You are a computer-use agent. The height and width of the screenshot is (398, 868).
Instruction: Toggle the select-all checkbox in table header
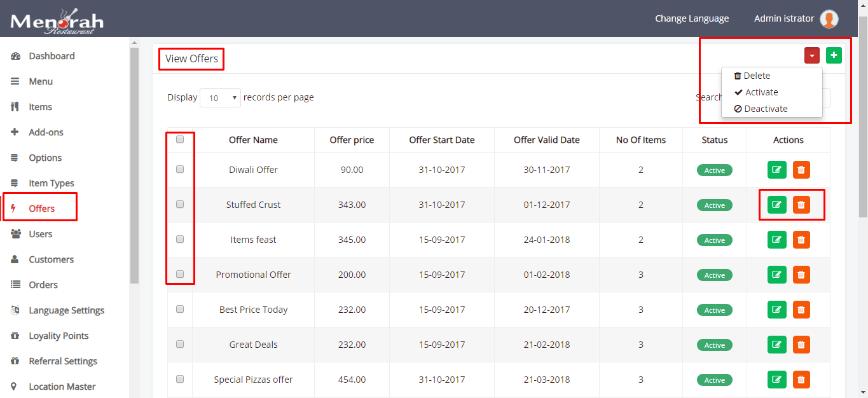click(180, 139)
